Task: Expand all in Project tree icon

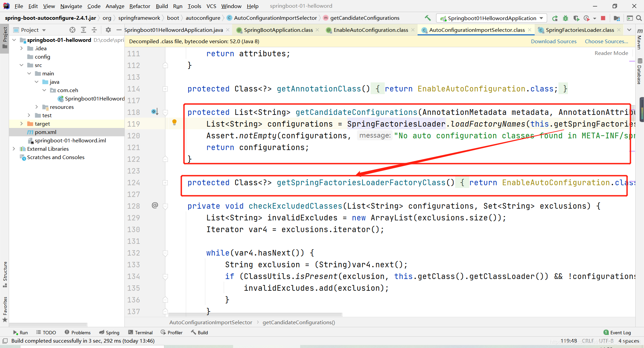Action: pyautogui.click(x=84, y=30)
